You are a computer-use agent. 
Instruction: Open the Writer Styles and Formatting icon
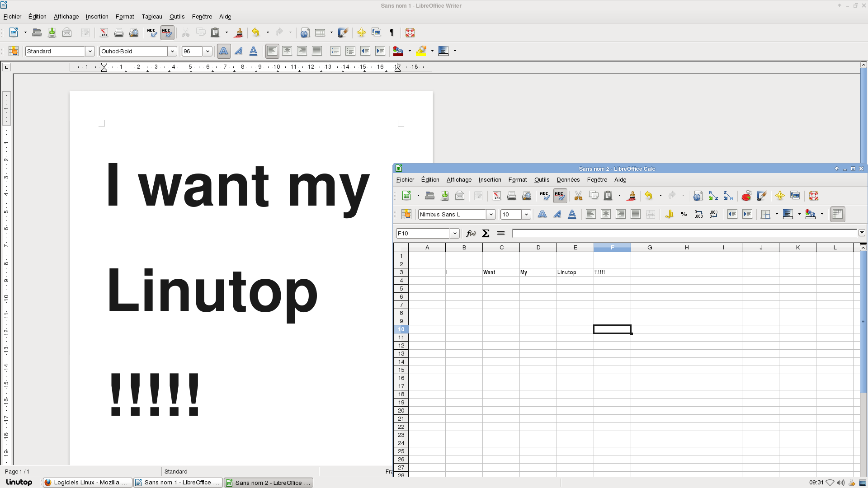pos(13,51)
